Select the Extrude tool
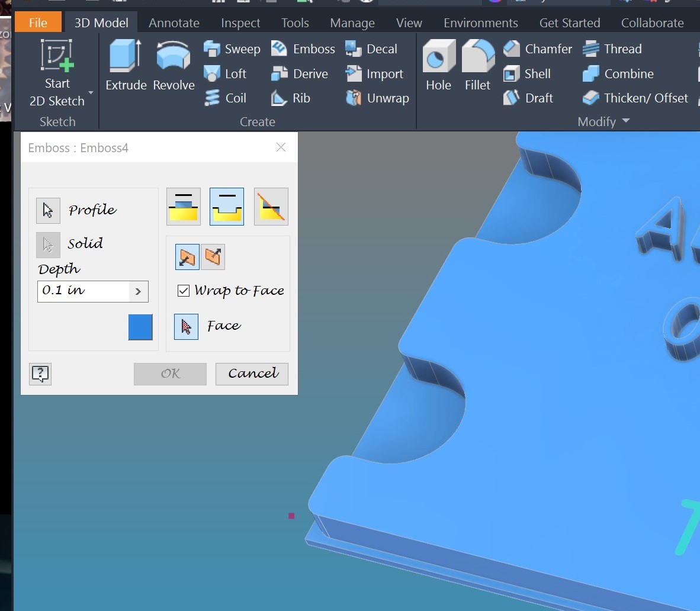The image size is (700, 611). coord(126,65)
